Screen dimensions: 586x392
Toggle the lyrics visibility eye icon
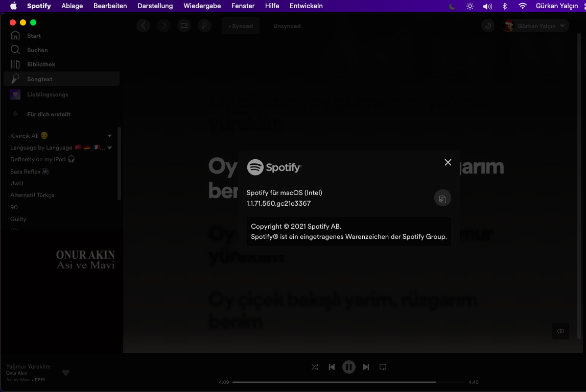click(560, 331)
